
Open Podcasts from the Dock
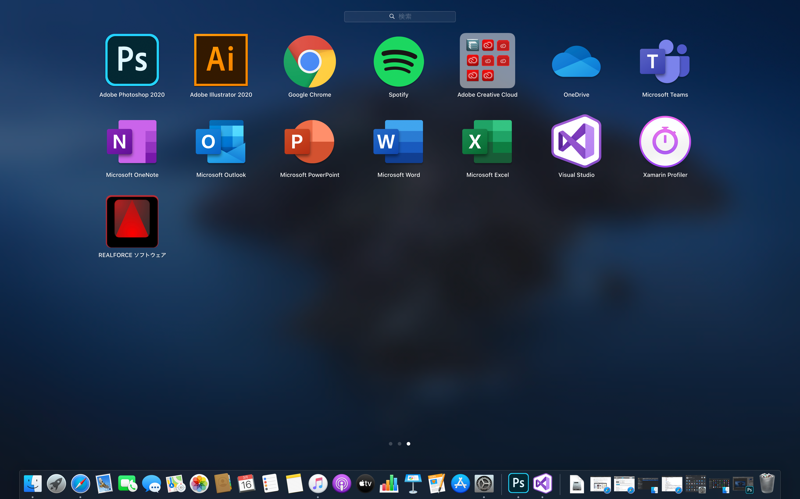click(x=341, y=483)
